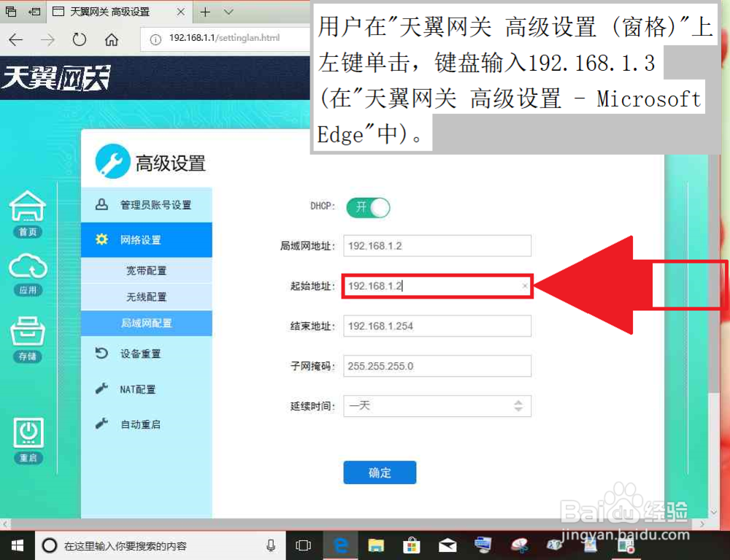Click inside the 结束地址 address field

tap(437, 326)
